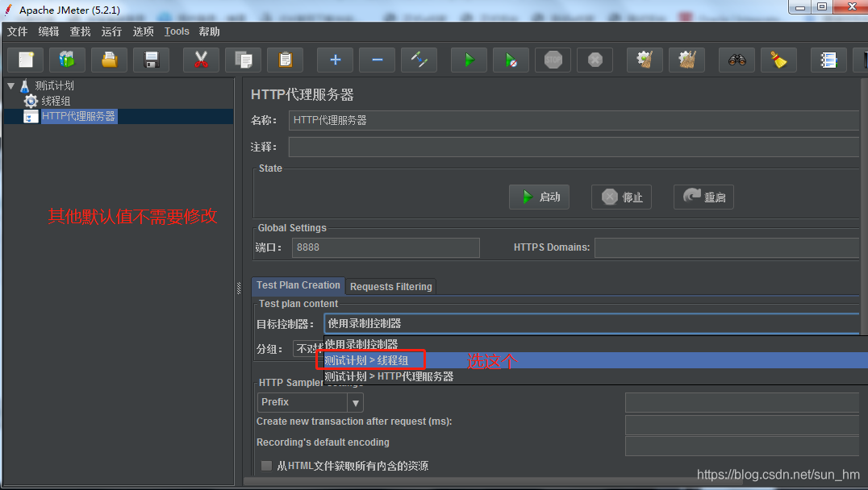Choose 测试计划 > HTTP代理服务器 option

point(595,376)
